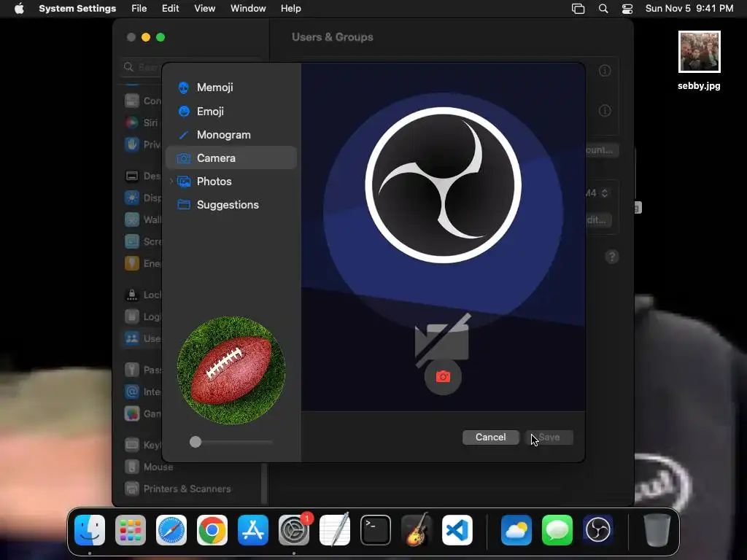Viewport: 747px width, 560px height.
Task: Open the View menu
Action: [x=204, y=9]
